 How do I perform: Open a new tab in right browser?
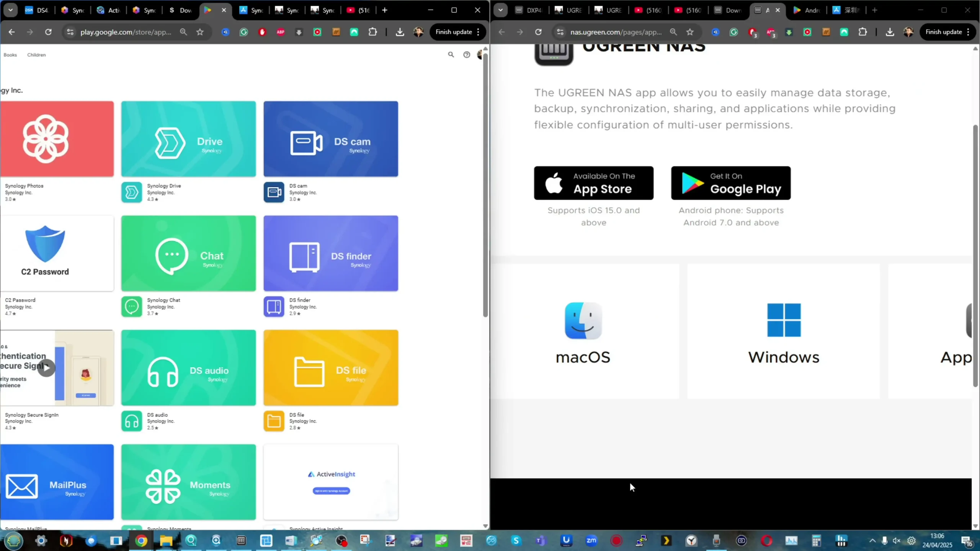coord(875,10)
